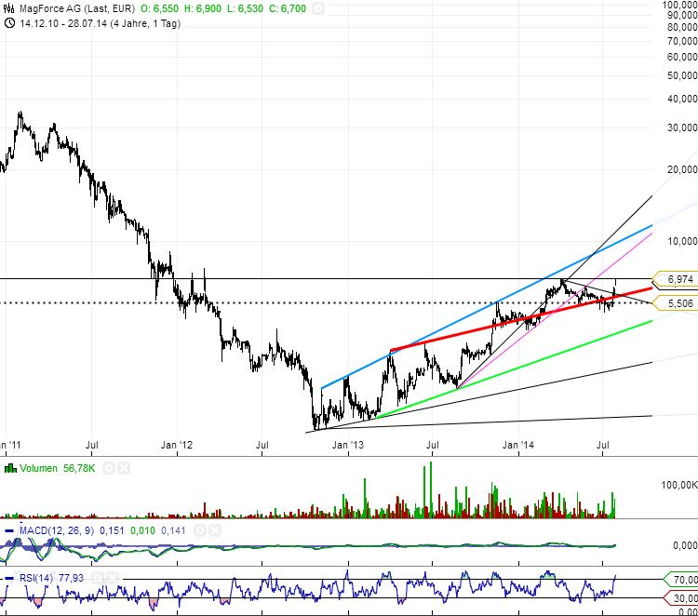698x616 pixels.
Task: Select the 5,506 dotted line price label
Action: pyautogui.click(x=676, y=303)
